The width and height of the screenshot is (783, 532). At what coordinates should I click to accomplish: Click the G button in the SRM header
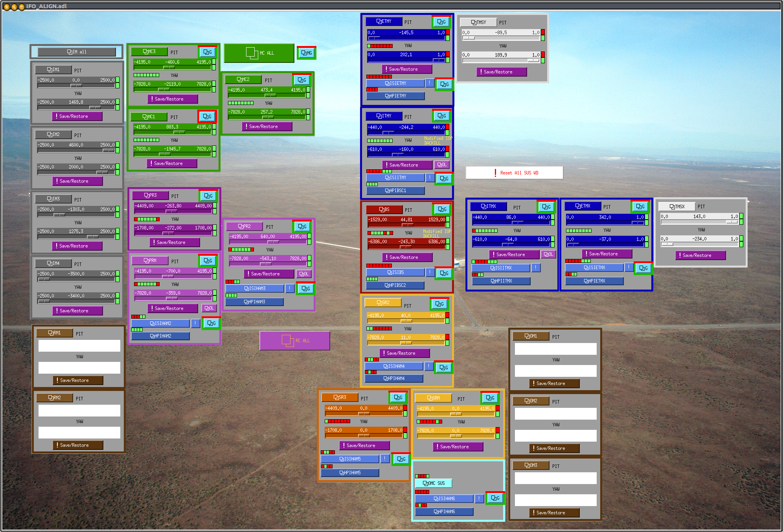490,398
